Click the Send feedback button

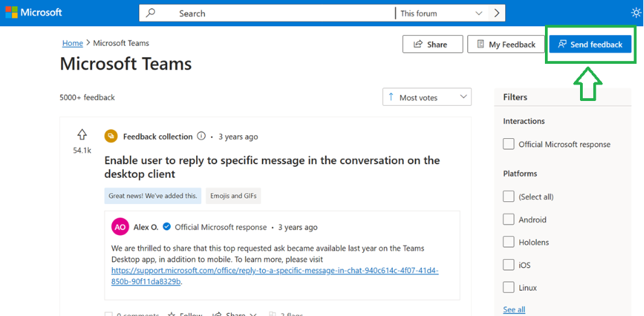pos(590,44)
